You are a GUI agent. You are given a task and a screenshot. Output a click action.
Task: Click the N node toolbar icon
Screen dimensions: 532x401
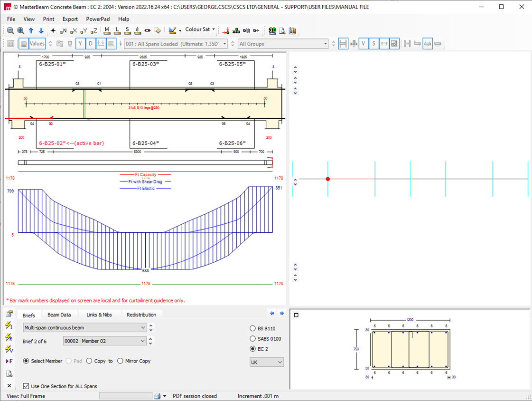pyautogui.click(x=63, y=30)
